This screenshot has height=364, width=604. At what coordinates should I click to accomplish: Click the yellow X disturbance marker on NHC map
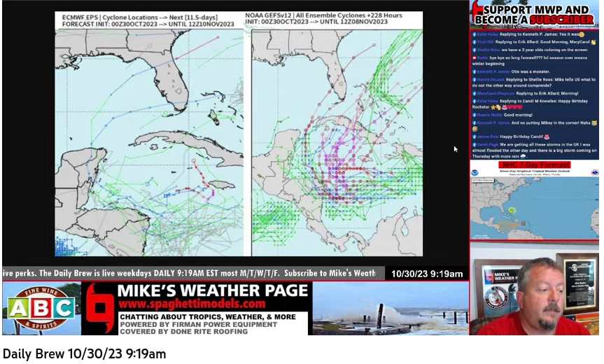point(511,211)
